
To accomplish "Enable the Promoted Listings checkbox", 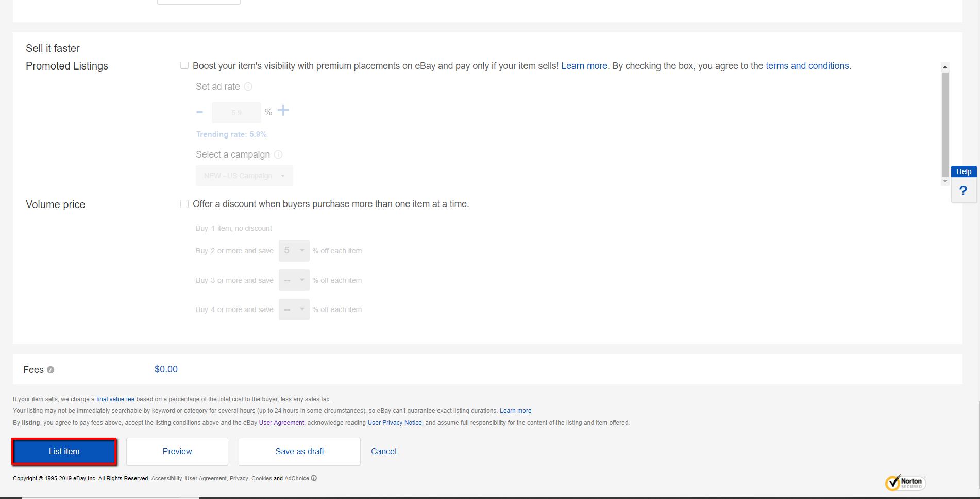I will pos(184,65).
